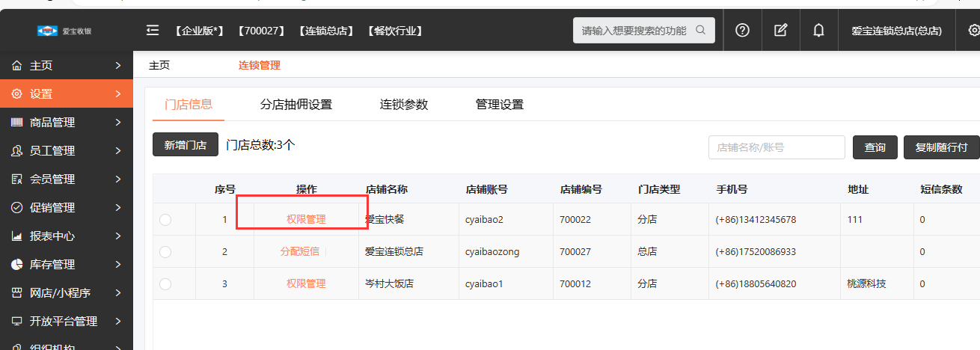Click the settings gear icon at top right
Image resolution: width=980 pixels, height=350 pixels.
click(973, 31)
